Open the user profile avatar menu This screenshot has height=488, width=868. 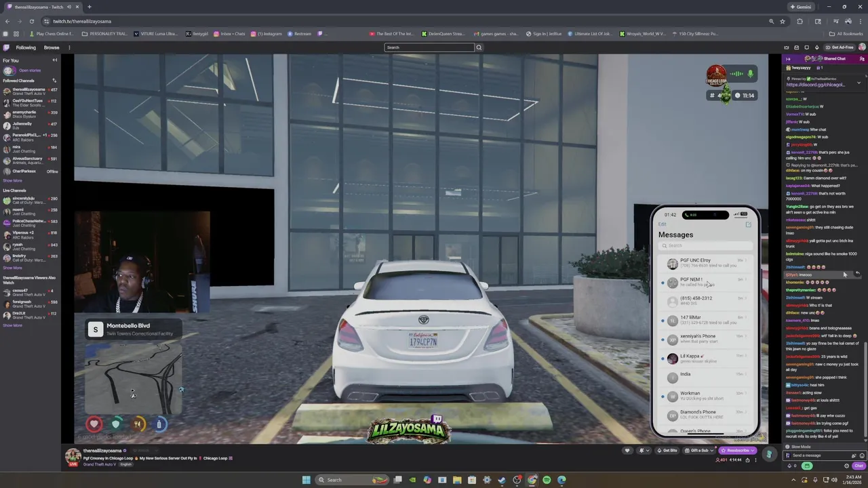click(862, 47)
